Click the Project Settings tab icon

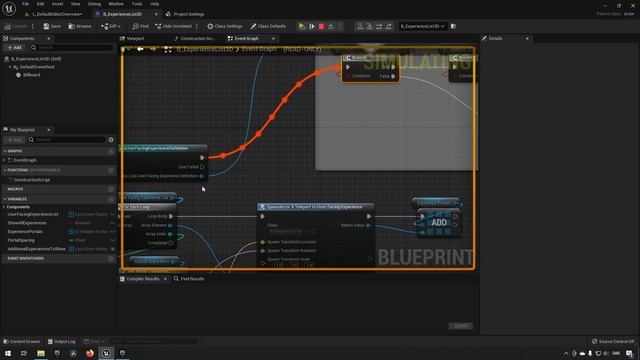(168, 14)
